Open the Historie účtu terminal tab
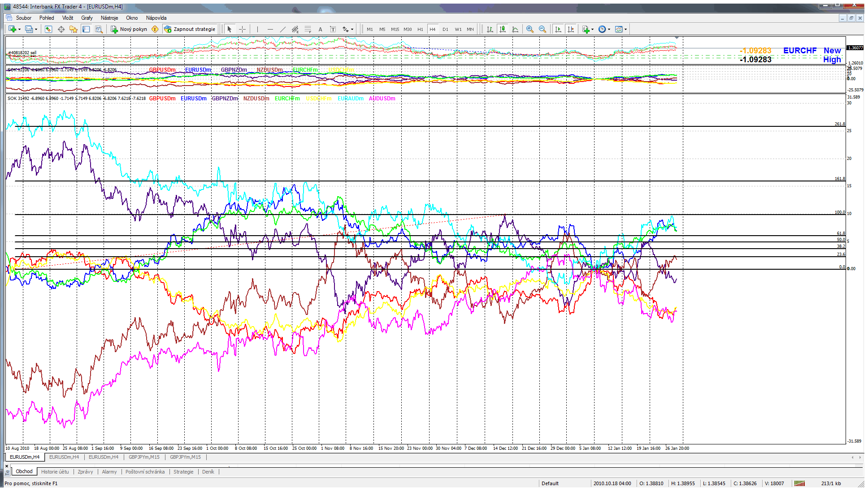The image size is (868, 491). [55, 472]
